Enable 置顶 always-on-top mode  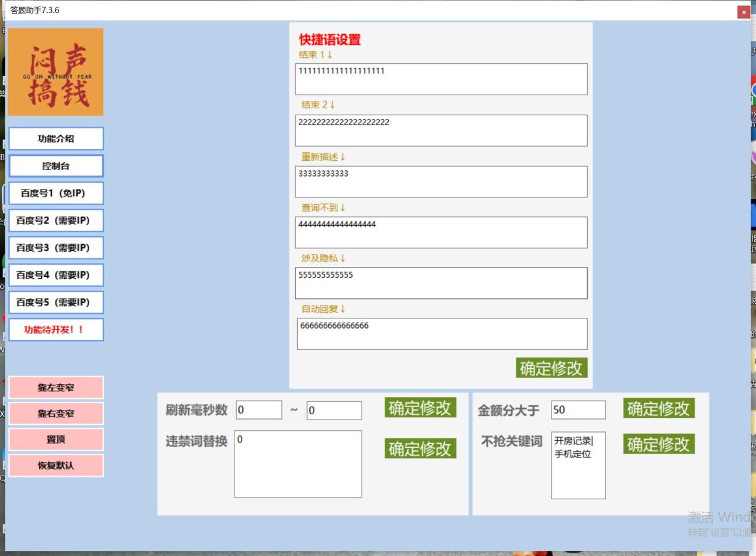click(56, 439)
